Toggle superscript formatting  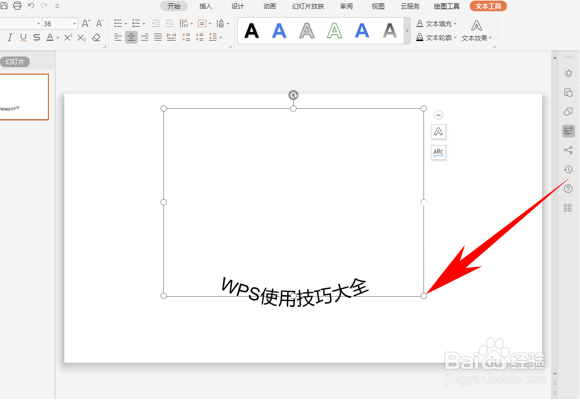point(68,37)
